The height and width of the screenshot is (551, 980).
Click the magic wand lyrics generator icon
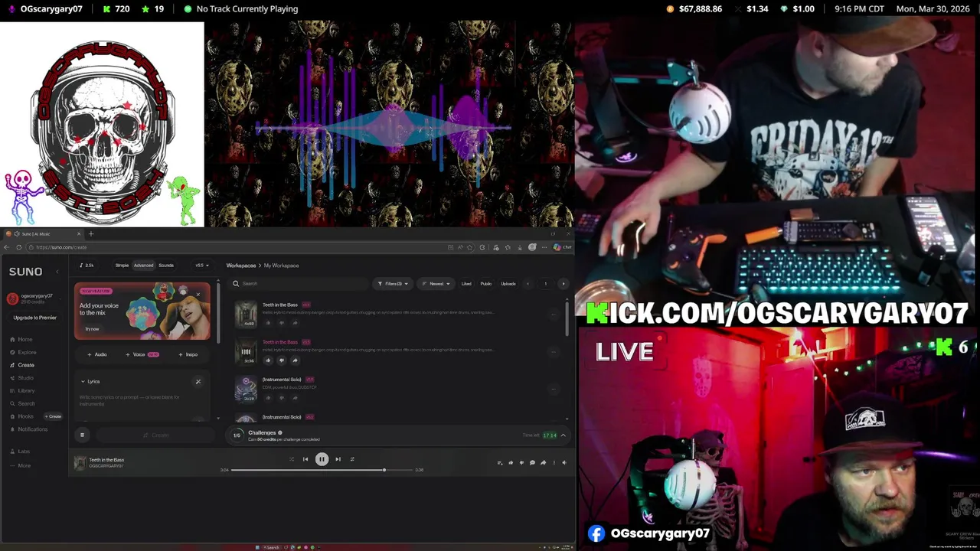coord(198,381)
